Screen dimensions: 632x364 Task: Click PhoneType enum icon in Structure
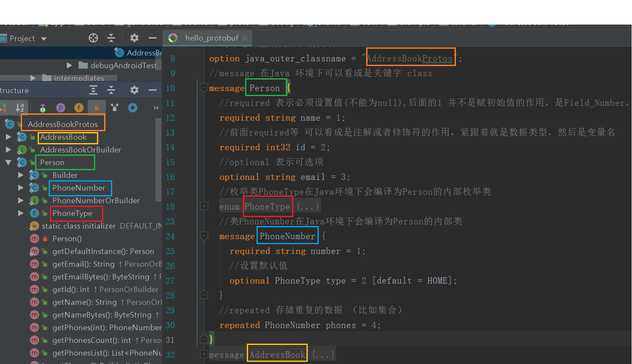pos(34,213)
